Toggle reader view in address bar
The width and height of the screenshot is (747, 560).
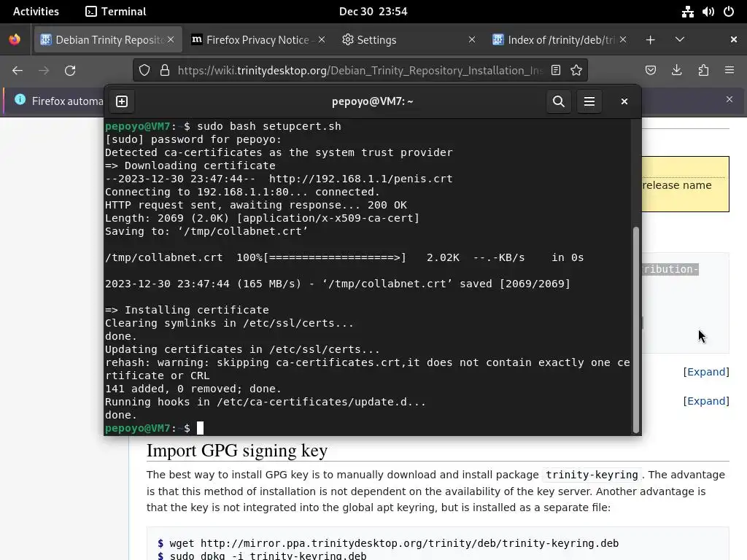pos(556,71)
